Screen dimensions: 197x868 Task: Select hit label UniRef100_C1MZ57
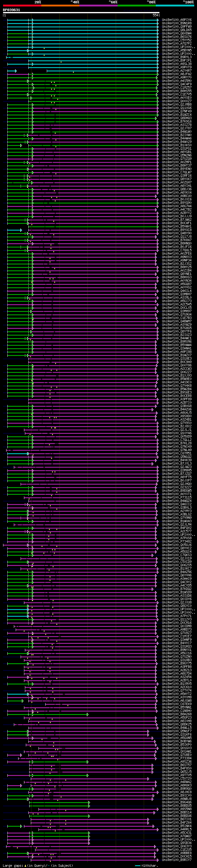[176, 88]
